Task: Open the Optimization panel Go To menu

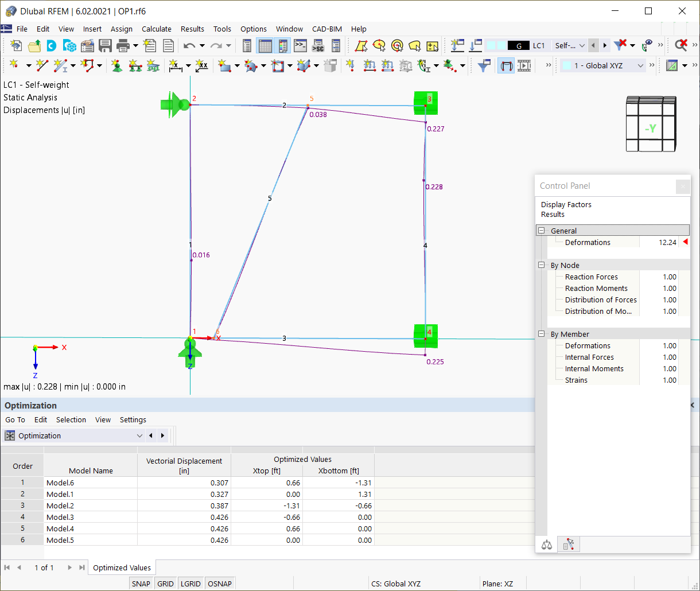Action: coord(15,419)
